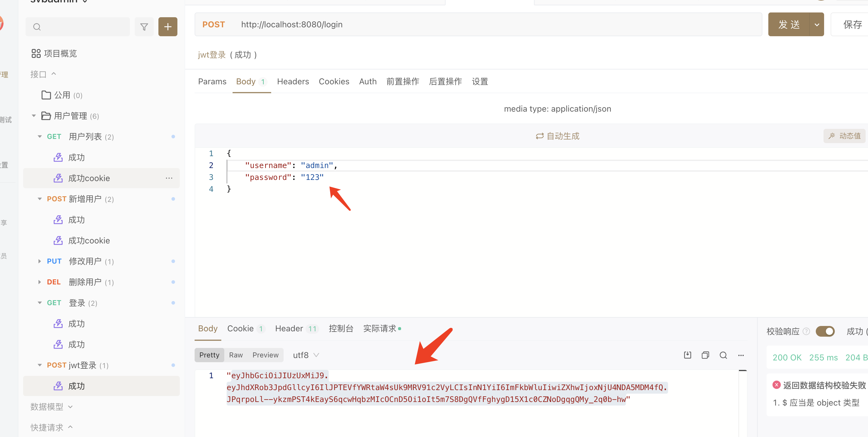Open the 控制台 response tab

341,328
